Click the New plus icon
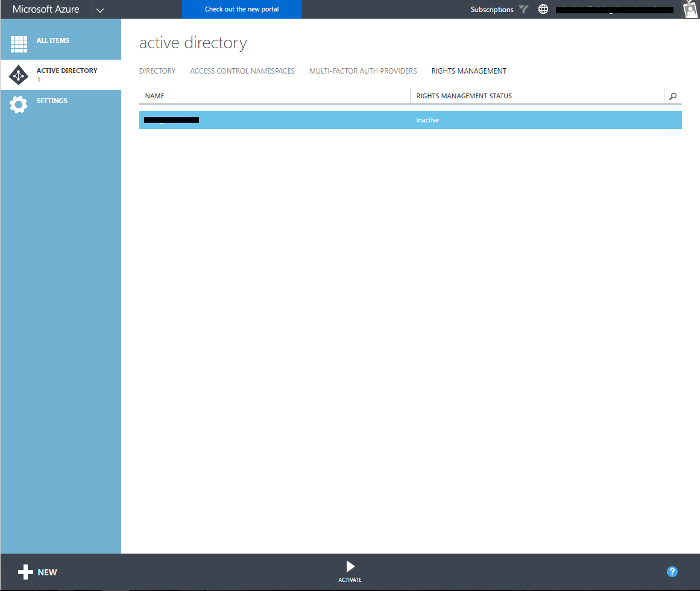 tap(25, 572)
